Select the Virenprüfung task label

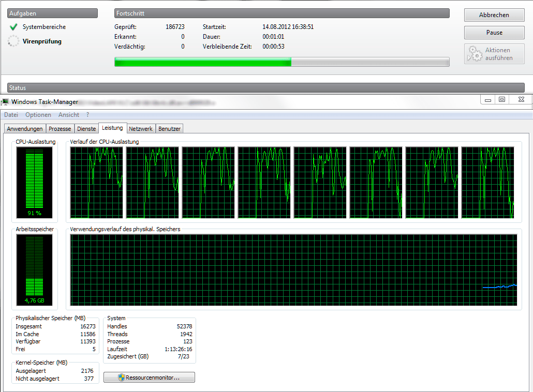pos(42,41)
